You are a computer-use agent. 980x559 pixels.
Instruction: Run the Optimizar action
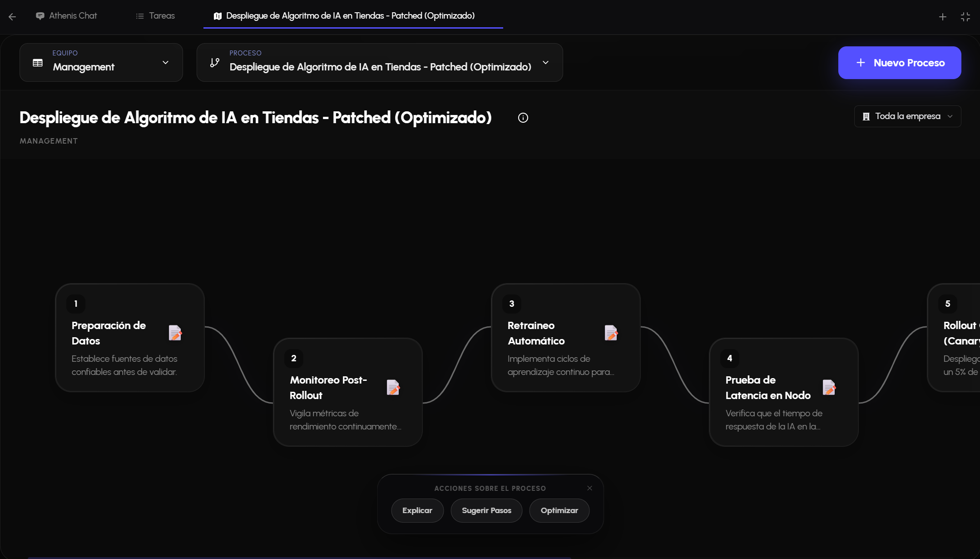point(559,510)
